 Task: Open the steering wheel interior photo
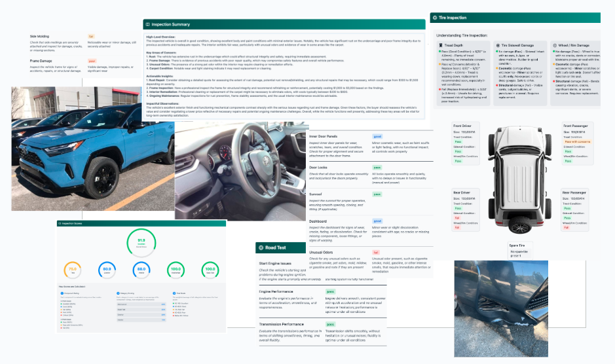point(240,170)
